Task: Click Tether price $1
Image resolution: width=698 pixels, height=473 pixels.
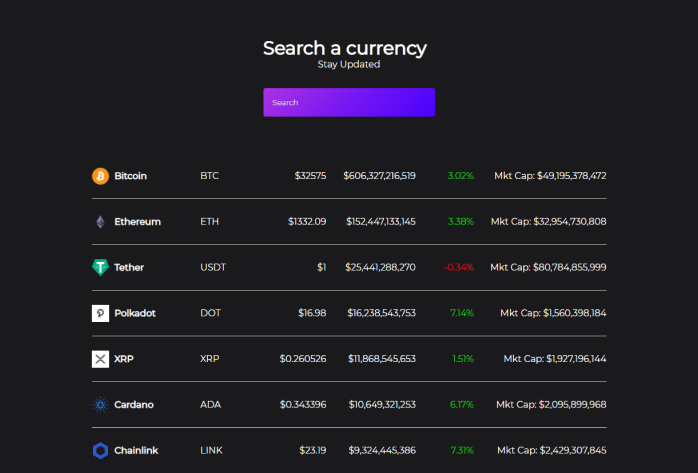Action: tap(321, 267)
